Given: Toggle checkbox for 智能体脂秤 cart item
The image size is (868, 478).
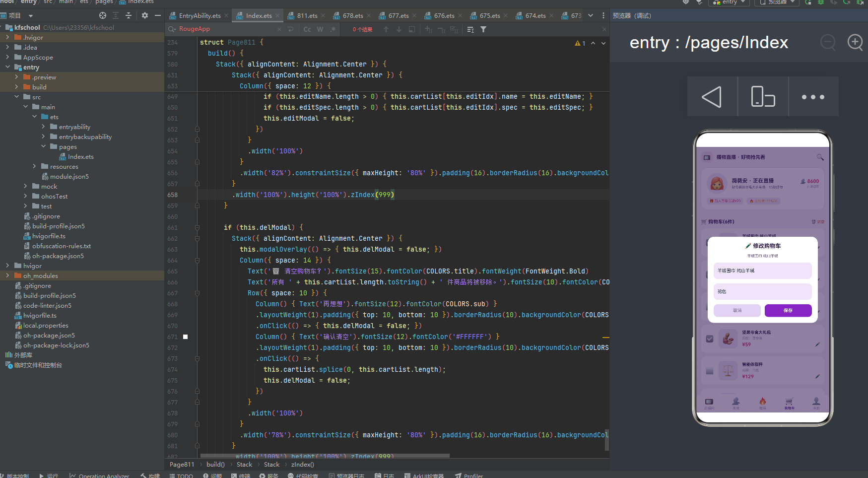Looking at the screenshot, I should tap(710, 371).
